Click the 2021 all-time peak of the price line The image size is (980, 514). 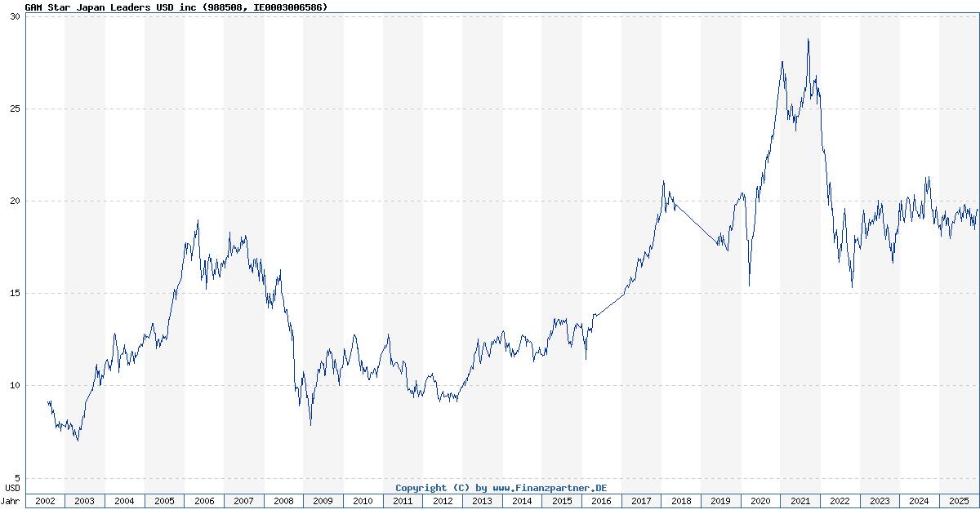pyautogui.click(x=808, y=39)
